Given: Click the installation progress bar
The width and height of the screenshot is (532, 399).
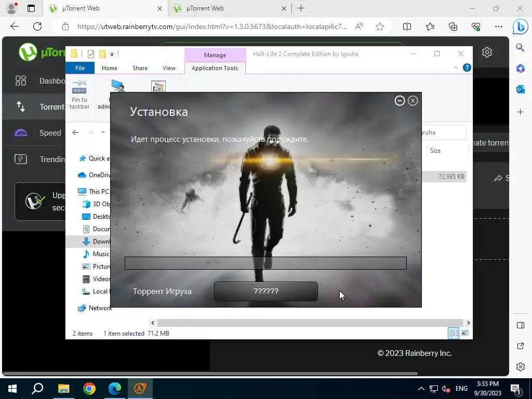Looking at the screenshot, I should [265, 263].
